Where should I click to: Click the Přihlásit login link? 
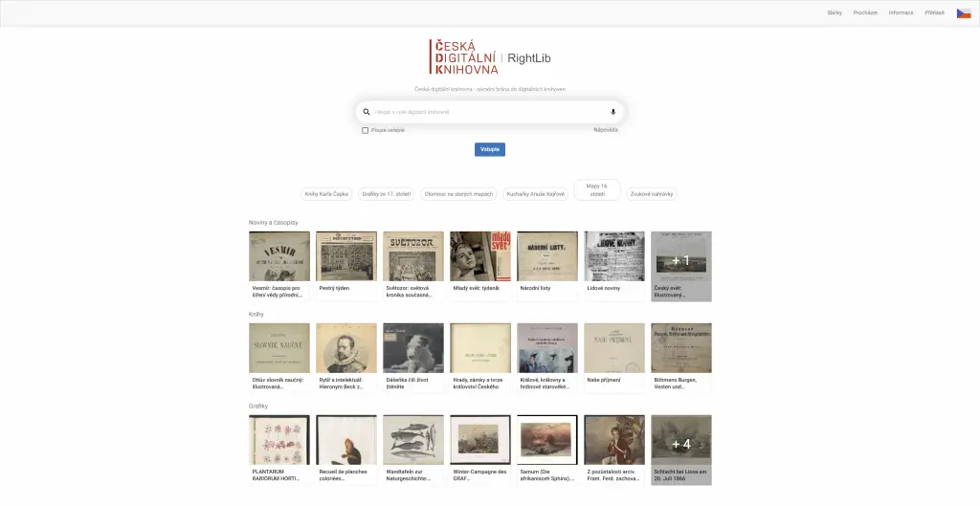(x=934, y=13)
